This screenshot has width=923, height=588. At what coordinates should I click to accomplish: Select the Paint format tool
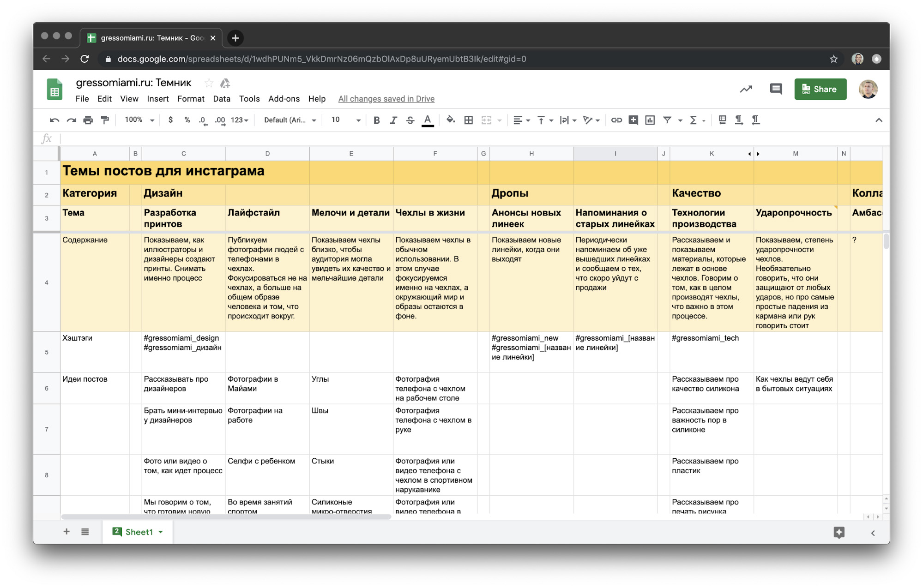[105, 120]
